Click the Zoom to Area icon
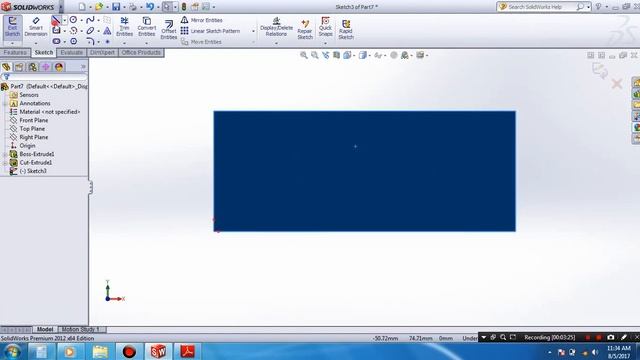This screenshot has height=360, width=640. [315, 55]
